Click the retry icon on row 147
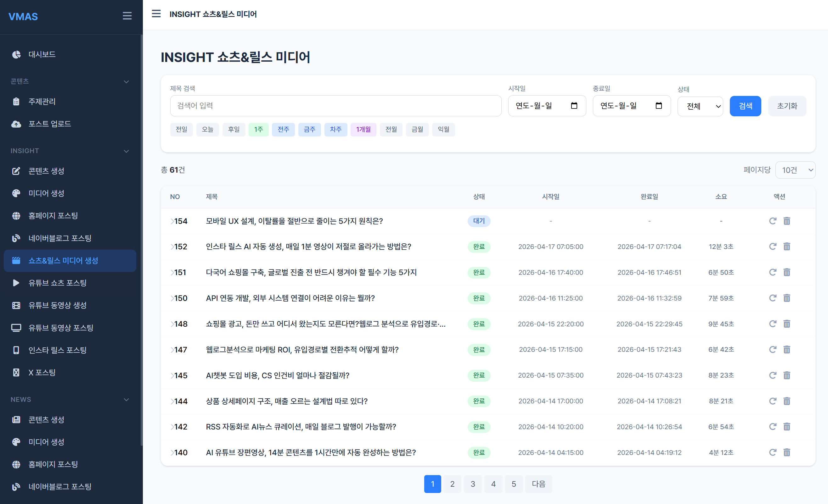This screenshot has height=504, width=828. pos(773,350)
